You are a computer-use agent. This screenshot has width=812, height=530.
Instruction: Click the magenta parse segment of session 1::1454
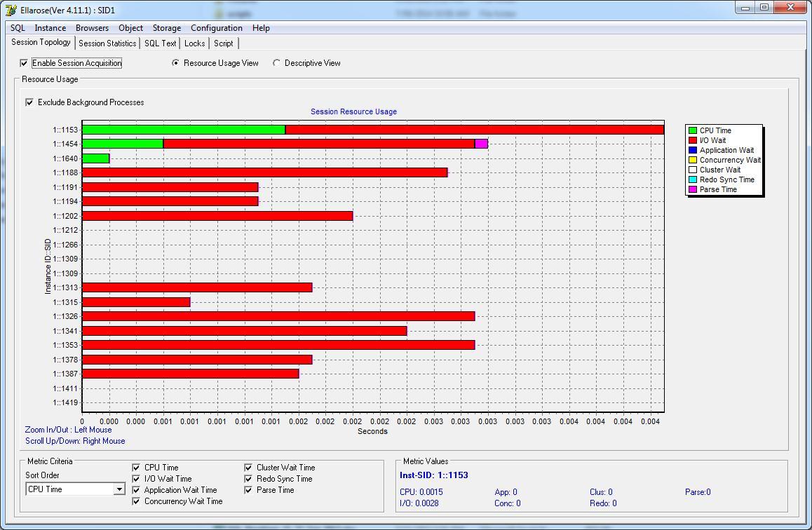481,144
